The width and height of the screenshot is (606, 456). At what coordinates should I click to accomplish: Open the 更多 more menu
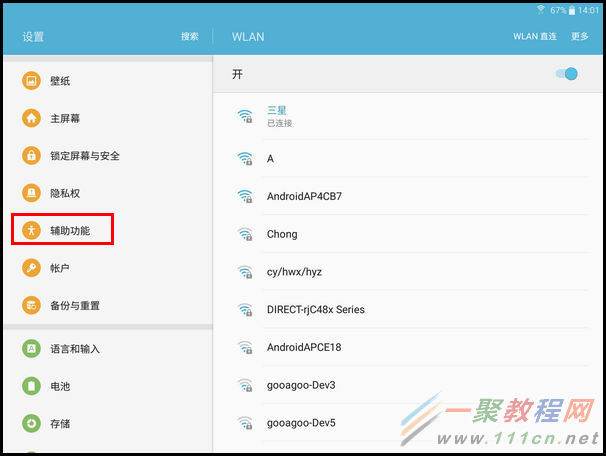(580, 36)
